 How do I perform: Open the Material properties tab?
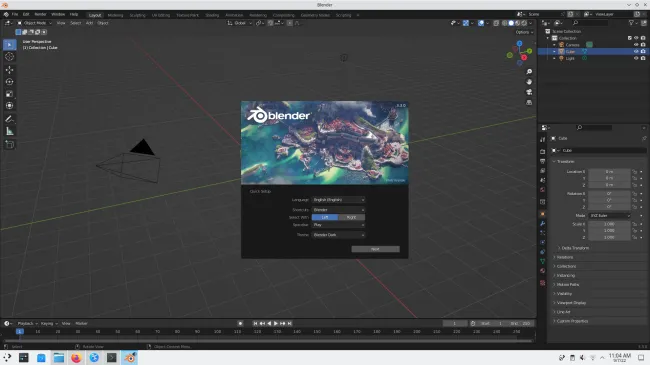(543, 271)
